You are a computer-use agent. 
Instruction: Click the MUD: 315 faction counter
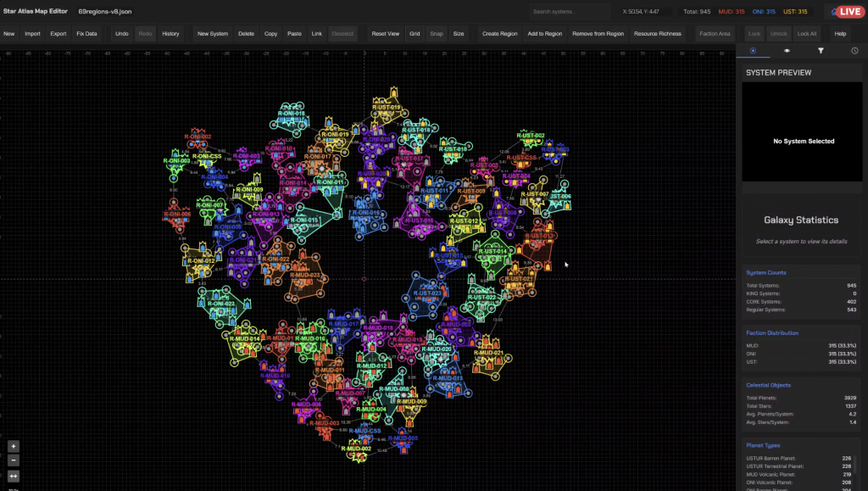click(732, 12)
